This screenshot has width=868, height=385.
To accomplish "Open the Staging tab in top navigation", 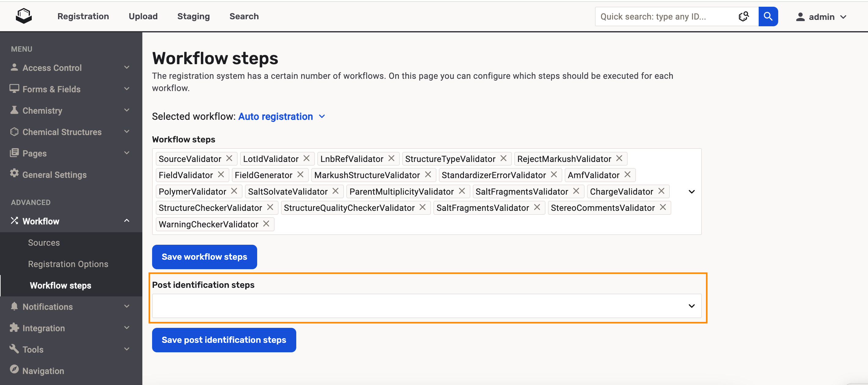I will 193,16.
